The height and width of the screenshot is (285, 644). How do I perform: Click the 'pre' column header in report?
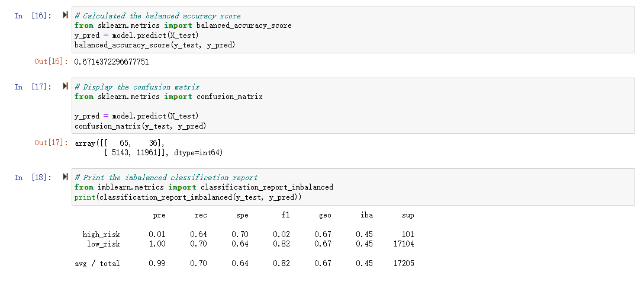(x=159, y=216)
